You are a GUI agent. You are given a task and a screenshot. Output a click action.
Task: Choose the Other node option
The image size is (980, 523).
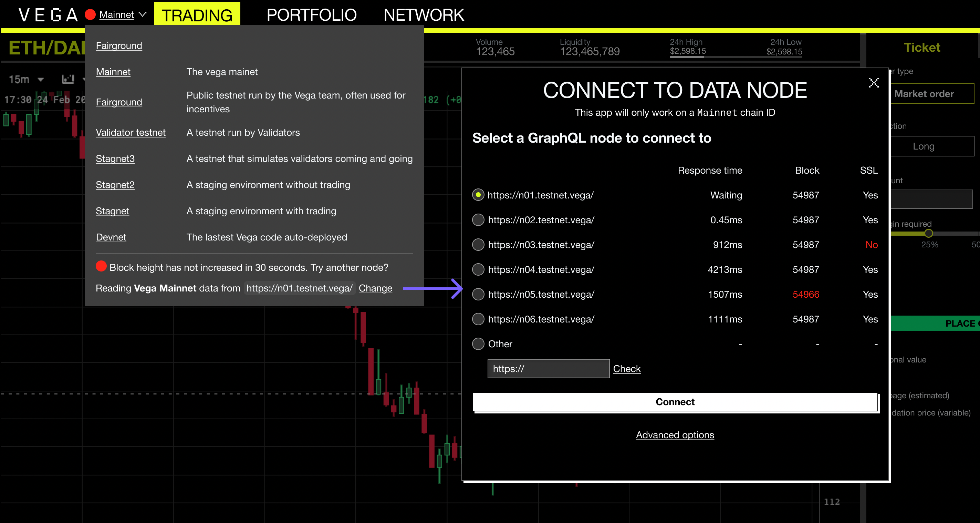478,344
